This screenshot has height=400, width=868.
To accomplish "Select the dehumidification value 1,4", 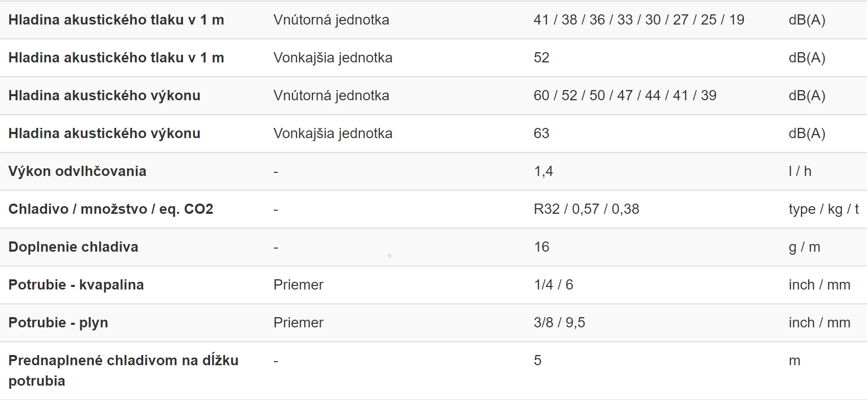I will click(543, 171).
